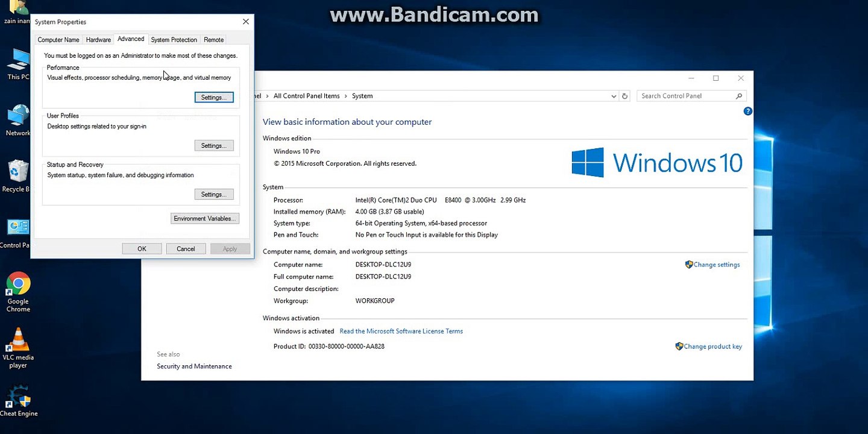Open Control Panel help question mark
Viewport: 868px width, 434px height.
[748, 112]
